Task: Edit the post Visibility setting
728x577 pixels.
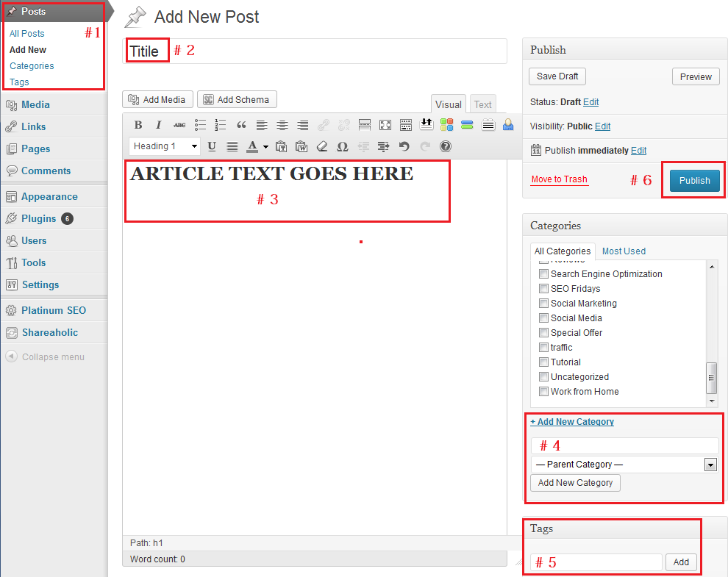Action: point(603,126)
